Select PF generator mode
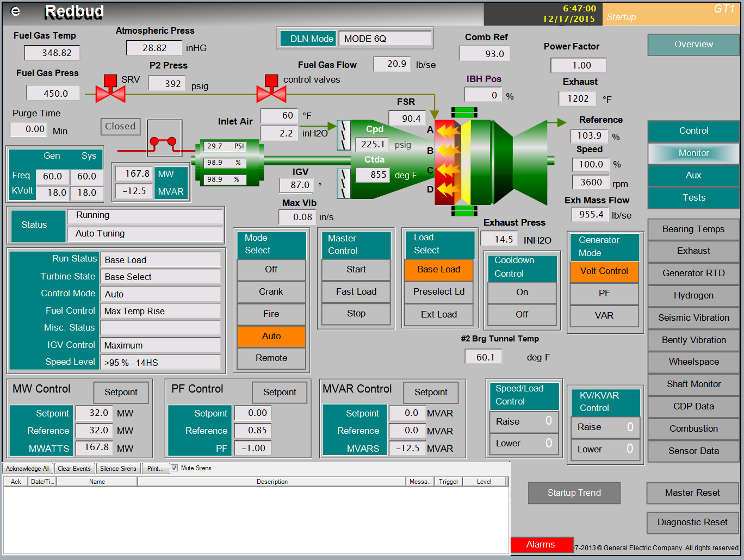The width and height of the screenshot is (744, 560). [604, 294]
